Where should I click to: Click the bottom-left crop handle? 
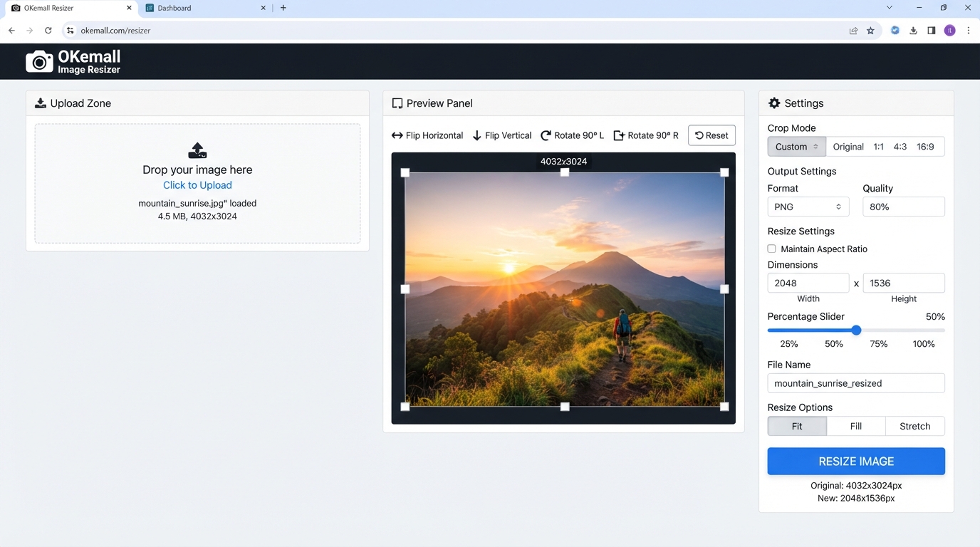coord(405,407)
